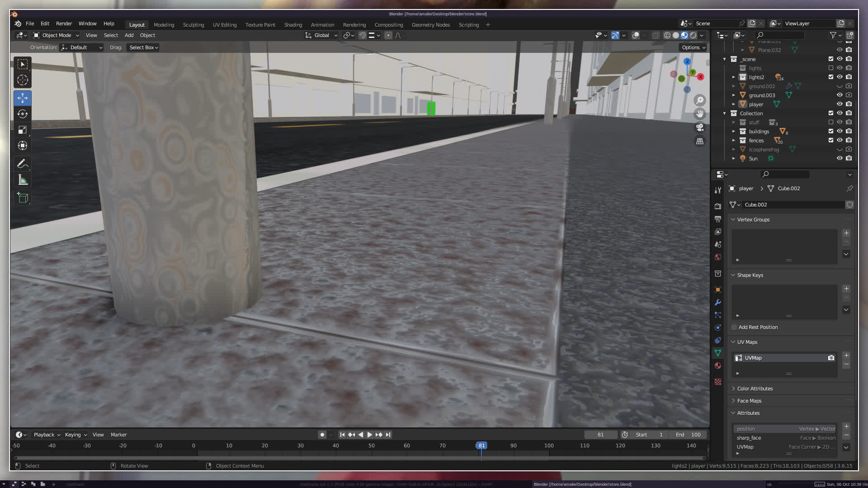Hide the Sun object in outliner
868x488 pixels.
click(840, 159)
